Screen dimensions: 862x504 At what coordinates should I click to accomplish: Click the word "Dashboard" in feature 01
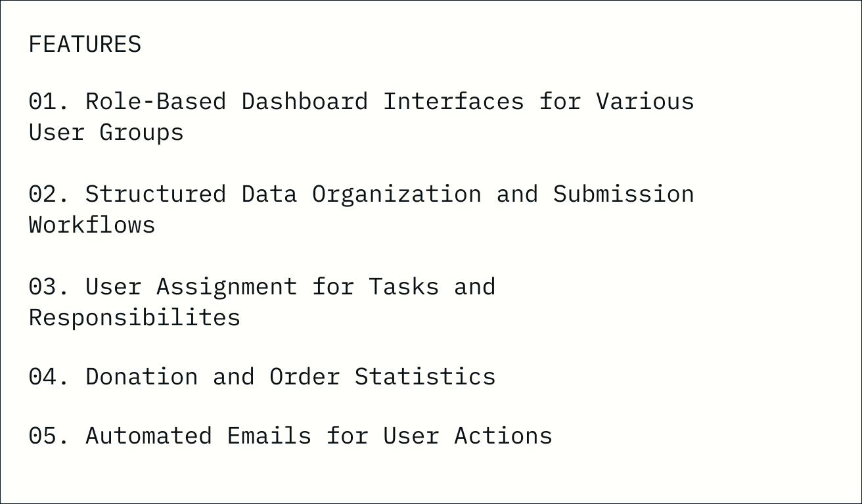pyautogui.click(x=305, y=101)
